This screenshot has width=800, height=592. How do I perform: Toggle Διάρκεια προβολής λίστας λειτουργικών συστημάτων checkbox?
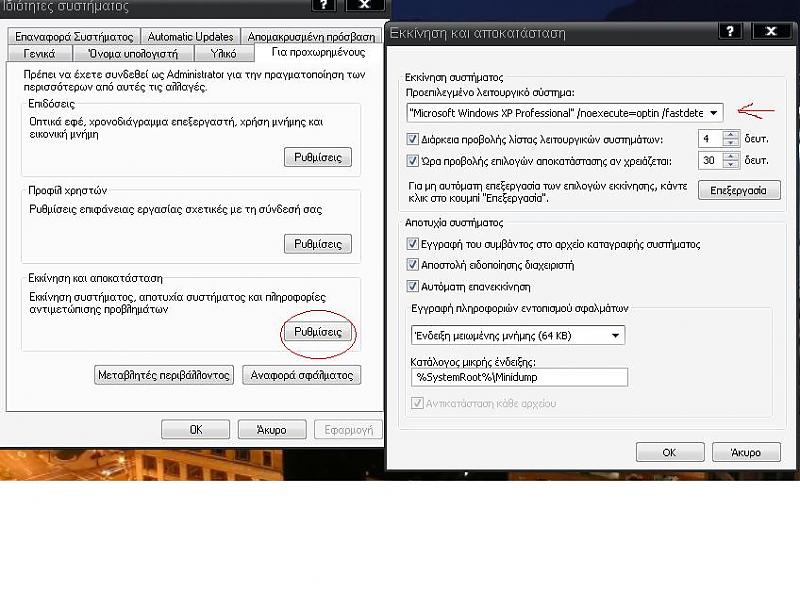(x=412, y=139)
